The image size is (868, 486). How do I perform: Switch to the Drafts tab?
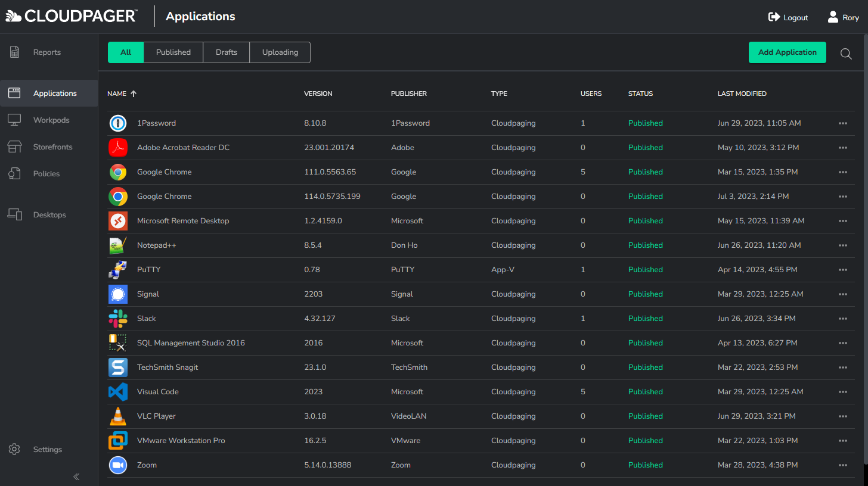tap(227, 52)
